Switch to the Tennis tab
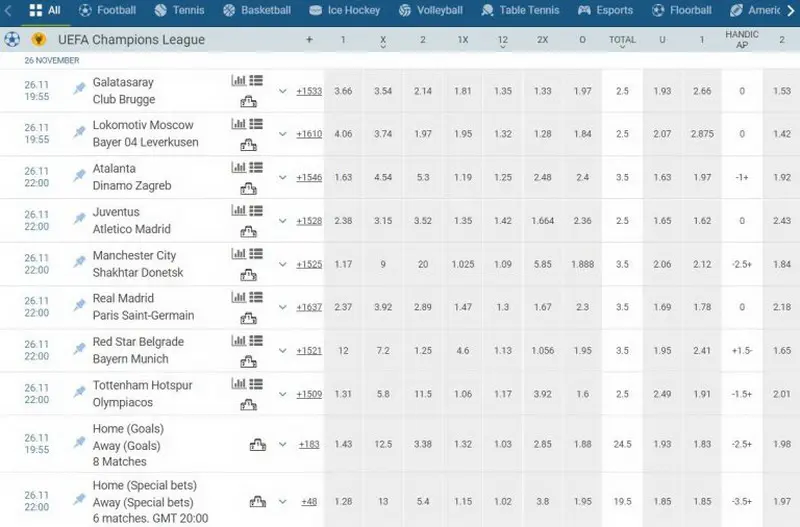800x527 pixels. [180, 10]
